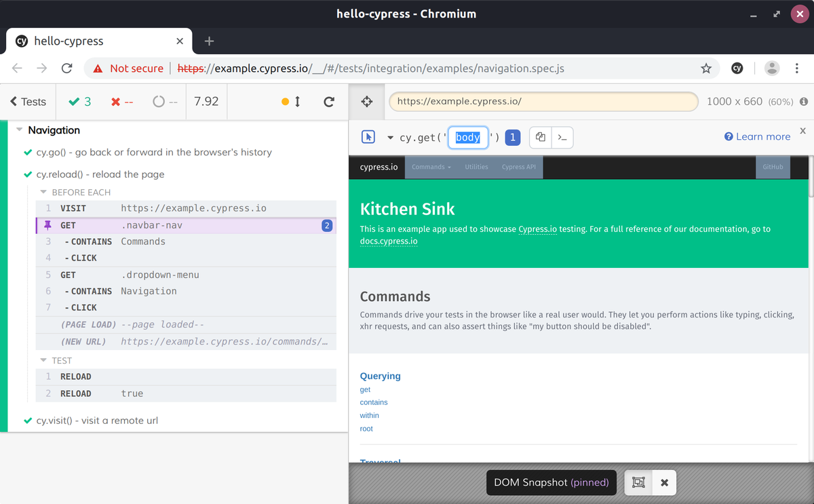Open the Cypress extension icon
This screenshot has height=504, width=814.
click(x=737, y=68)
